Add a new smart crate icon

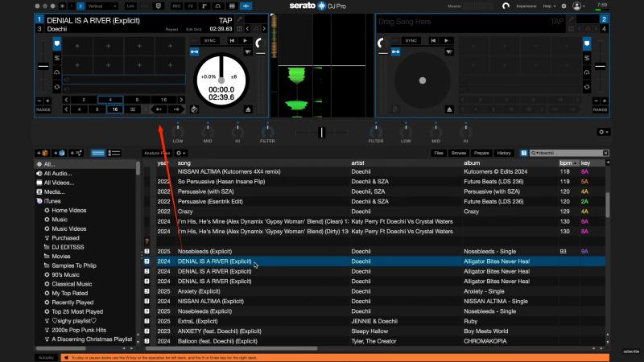pyautogui.click(x=59, y=153)
